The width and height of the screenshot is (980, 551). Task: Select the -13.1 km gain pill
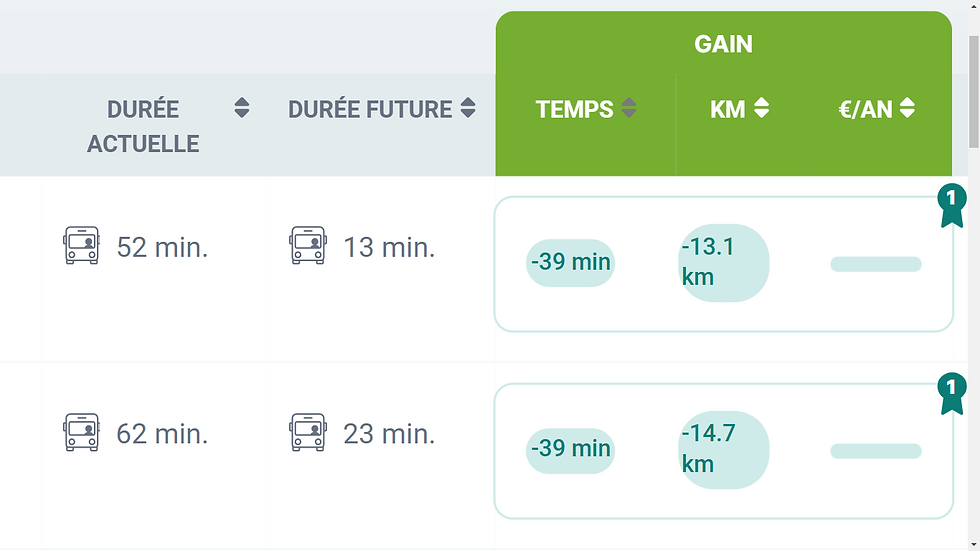click(724, 262)
